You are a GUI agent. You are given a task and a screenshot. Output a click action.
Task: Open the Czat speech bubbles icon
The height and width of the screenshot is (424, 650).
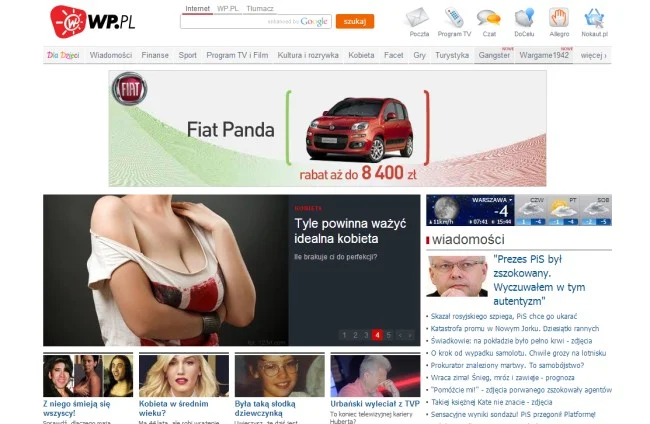[488, 18]
